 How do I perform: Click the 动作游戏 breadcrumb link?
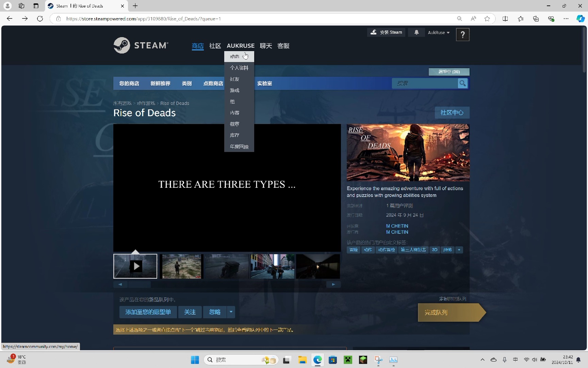[146, 103]
